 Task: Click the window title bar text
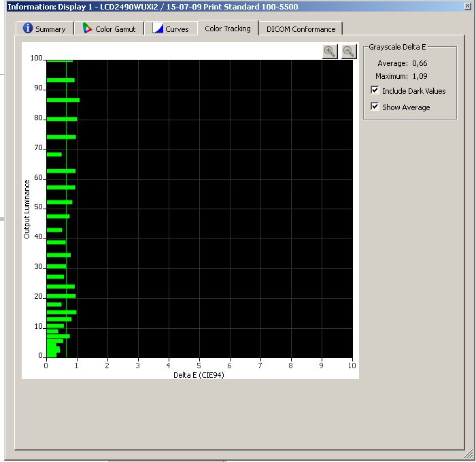click(153, 7)
